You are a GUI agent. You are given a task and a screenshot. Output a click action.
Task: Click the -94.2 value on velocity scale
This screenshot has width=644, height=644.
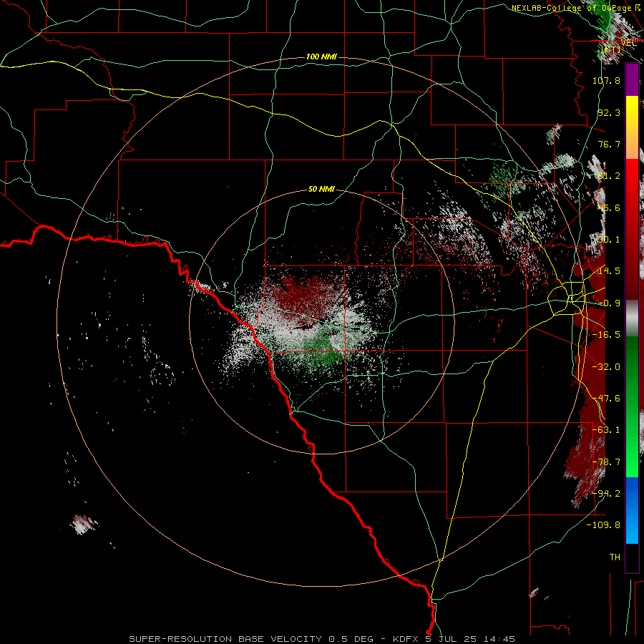tap(606, 494)
